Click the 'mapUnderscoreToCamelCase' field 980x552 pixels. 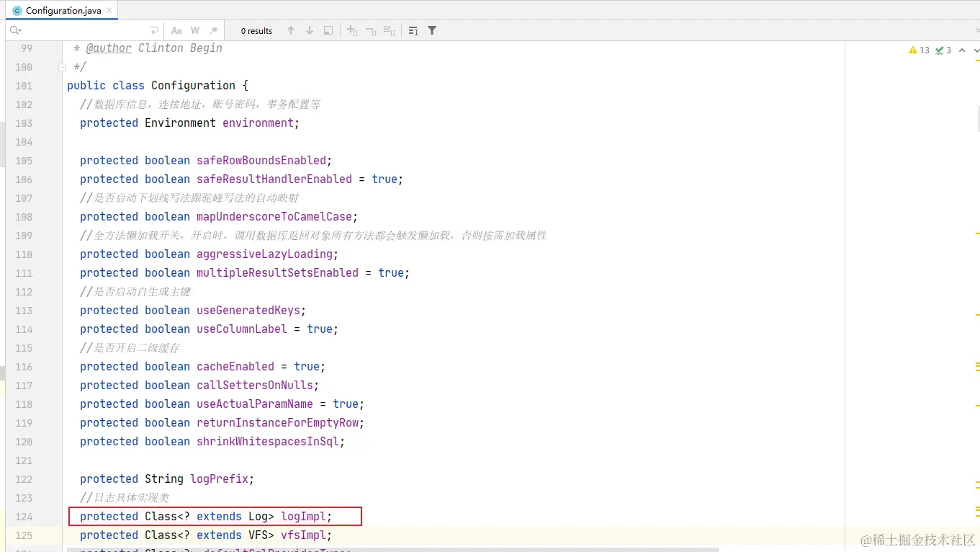click(274, 216)
